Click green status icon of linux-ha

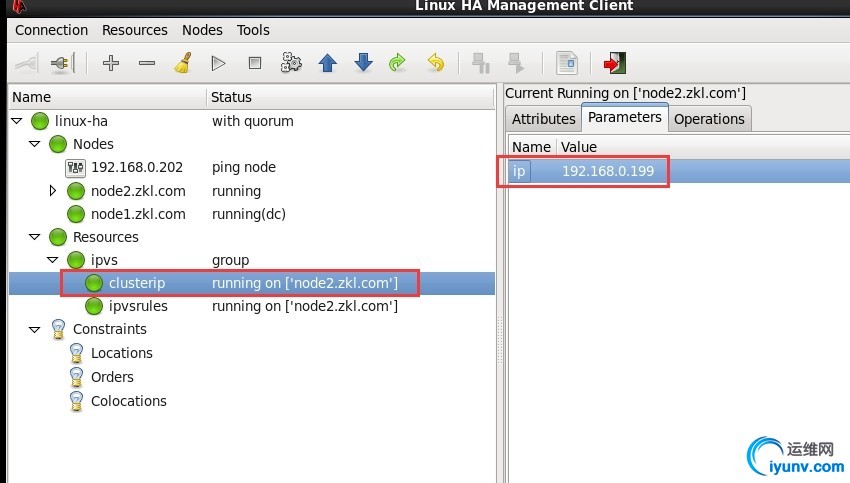[40, 121]
